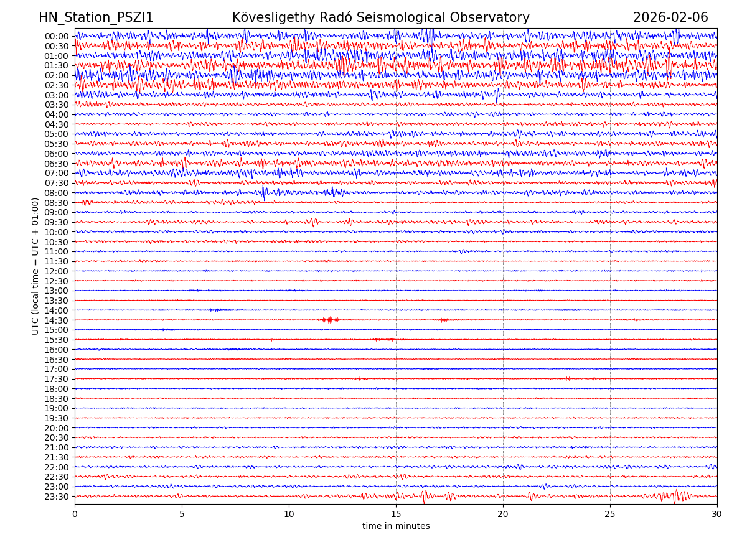747x560 pixels.
Task: Click the Kövesligethy Radó Seismological Observatory heading
Action: click(x=380, y=18)
